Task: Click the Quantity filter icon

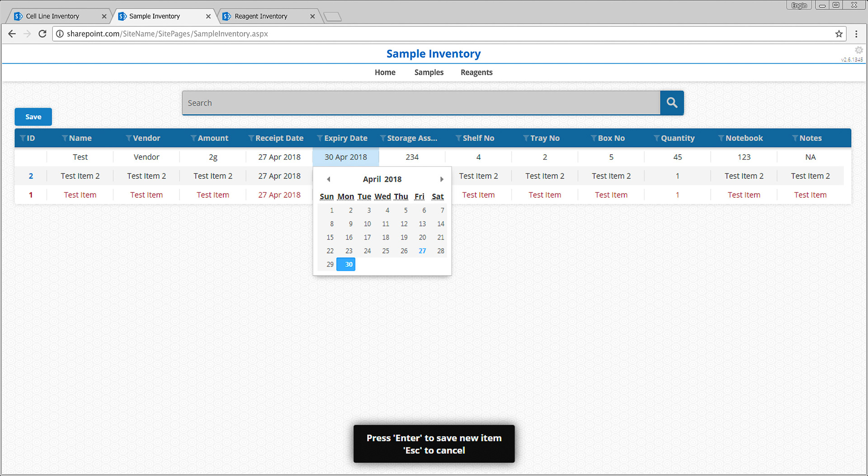Action: [656, 138]
